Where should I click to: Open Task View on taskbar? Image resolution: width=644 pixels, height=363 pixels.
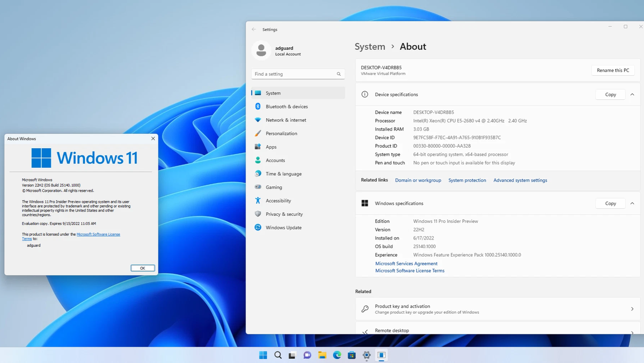(292, 355)
